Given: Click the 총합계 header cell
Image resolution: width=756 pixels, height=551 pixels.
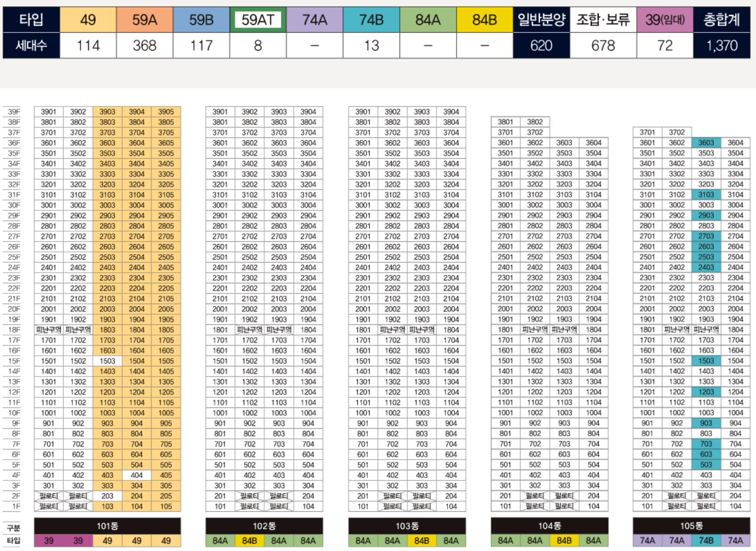Looking at the screenshot, I should tap(722, 20).
